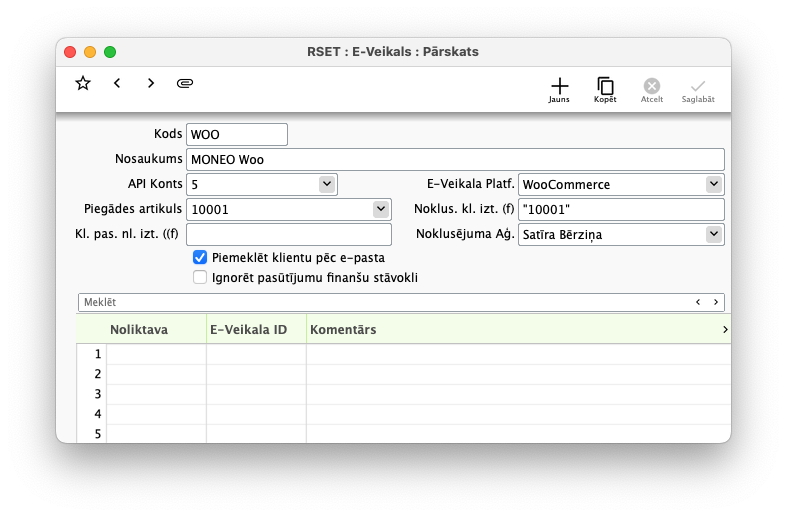Duplicate record with Kopēt
Screen dimensions: 787x517
[x=605, y=90]
